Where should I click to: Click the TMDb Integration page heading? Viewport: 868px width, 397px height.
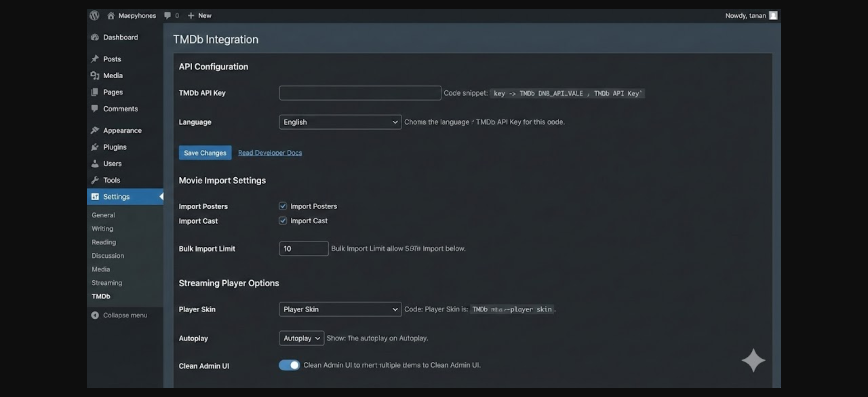pyautogui.click(x=216, y=39)
